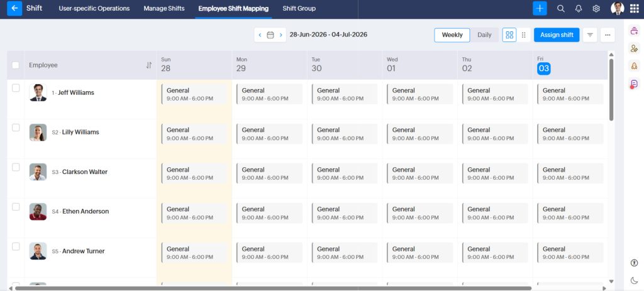Open Jeff Williams' Sunday 28 General shift
The width and height of the screenshot is (644, 291).
click(194, 94)
